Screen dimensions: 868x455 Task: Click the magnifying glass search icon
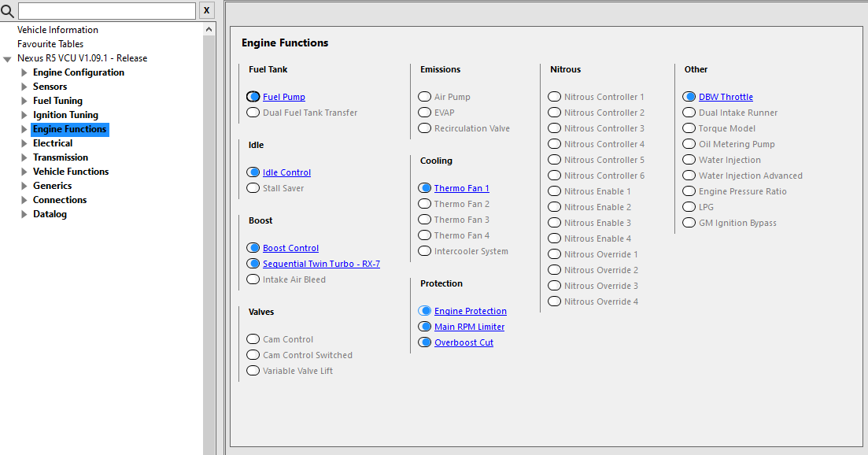point(7,10)
